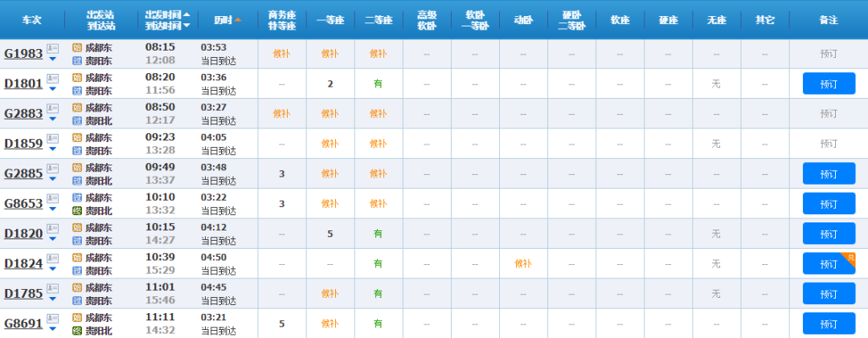The width and height of the screenshot is (868, 338).
Task: Click the 过 pass-through badge before 成都东 in G8653 row
Action: 77,198
